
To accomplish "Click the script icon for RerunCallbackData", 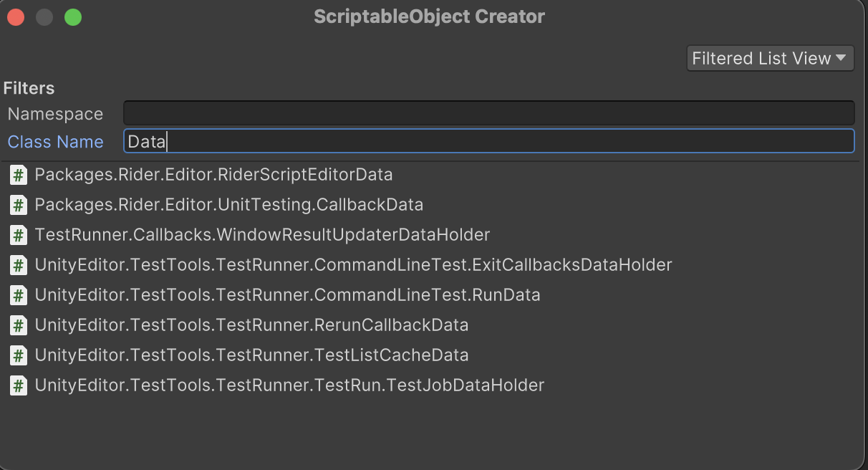I will pyautogui.click(x=19, y=325).
